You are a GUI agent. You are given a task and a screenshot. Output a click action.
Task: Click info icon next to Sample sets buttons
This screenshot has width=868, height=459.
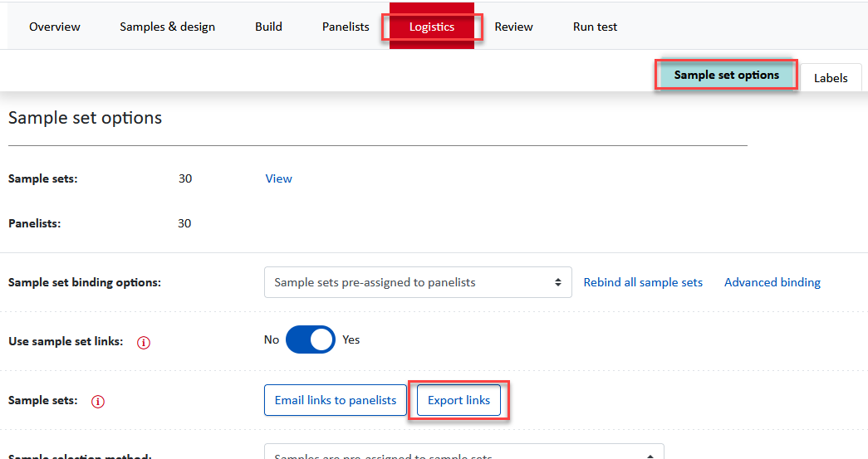click(x=98, y=402)
